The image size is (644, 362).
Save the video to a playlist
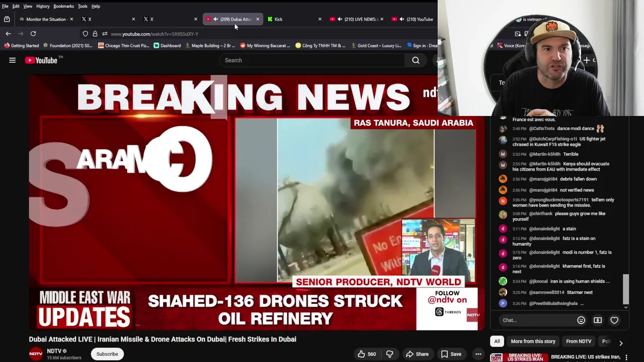[451, 354]
